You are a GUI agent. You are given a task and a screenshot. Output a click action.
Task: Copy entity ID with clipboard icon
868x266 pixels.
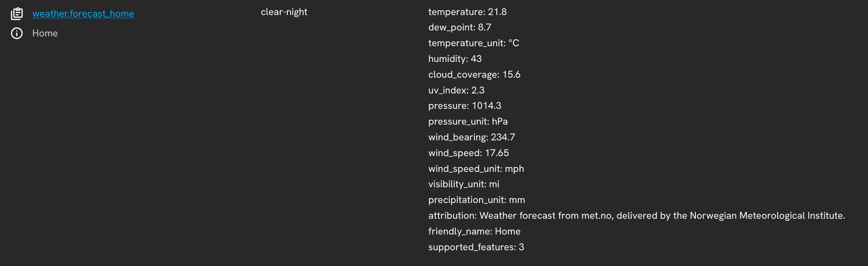[17, 14]
